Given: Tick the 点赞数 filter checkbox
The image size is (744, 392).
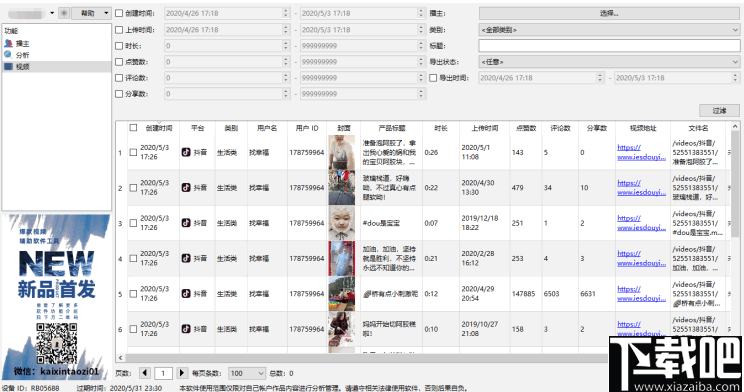Looking at the screenshot, I should click(x=119, y=62).
